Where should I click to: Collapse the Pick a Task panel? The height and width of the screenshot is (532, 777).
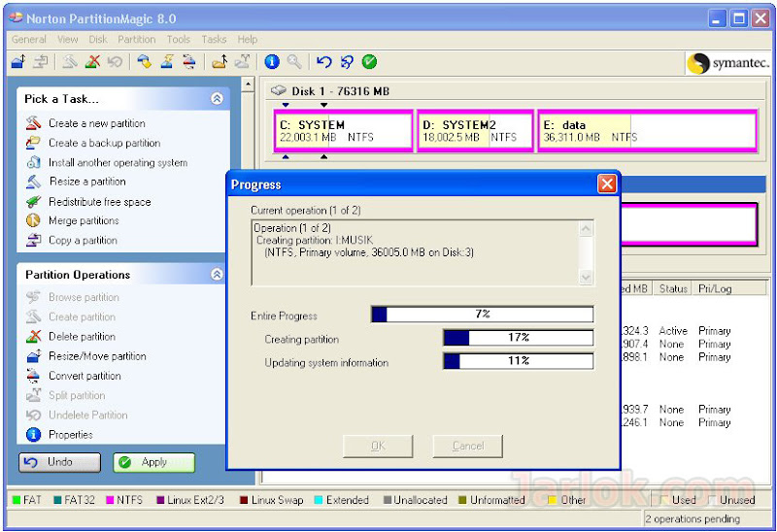[217, 98]
